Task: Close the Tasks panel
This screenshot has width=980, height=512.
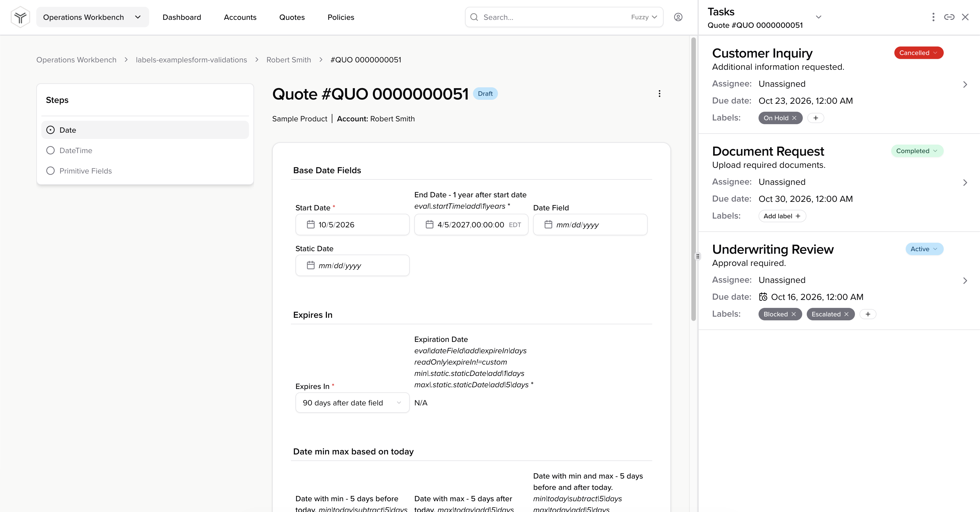Action: (965, 17)
